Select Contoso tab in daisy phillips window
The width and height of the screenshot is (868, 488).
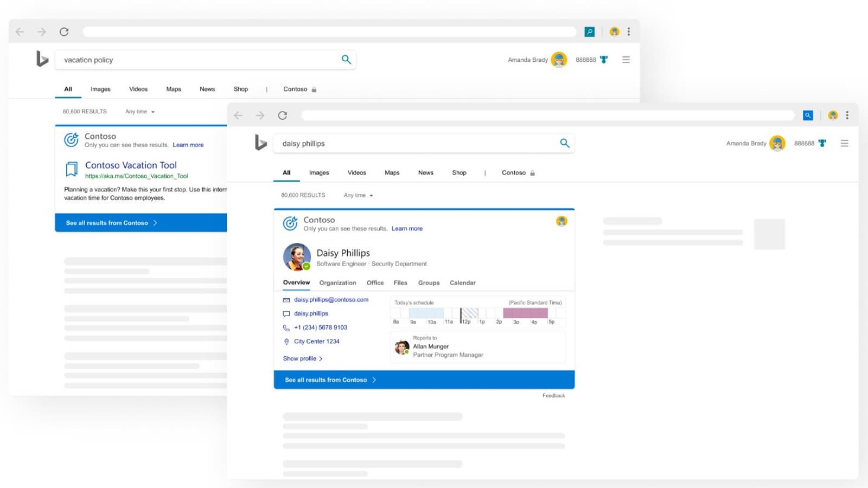[x=518, y=172]
